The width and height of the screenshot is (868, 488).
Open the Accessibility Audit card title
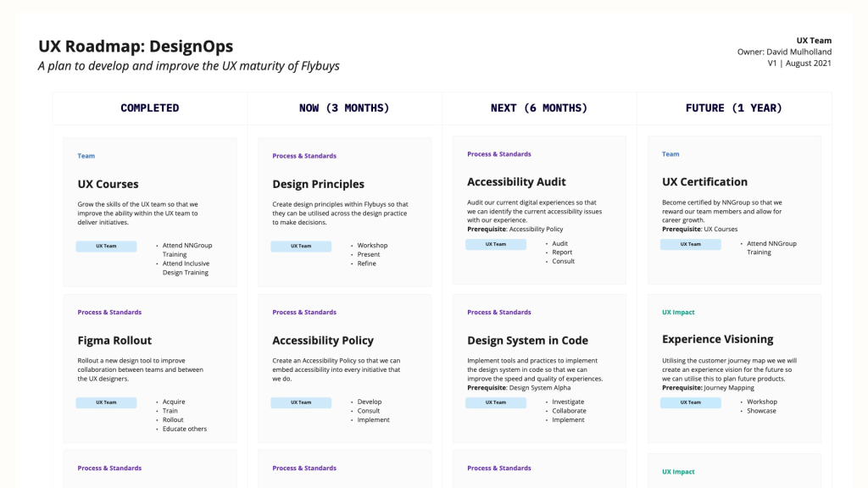coord(516,182)
